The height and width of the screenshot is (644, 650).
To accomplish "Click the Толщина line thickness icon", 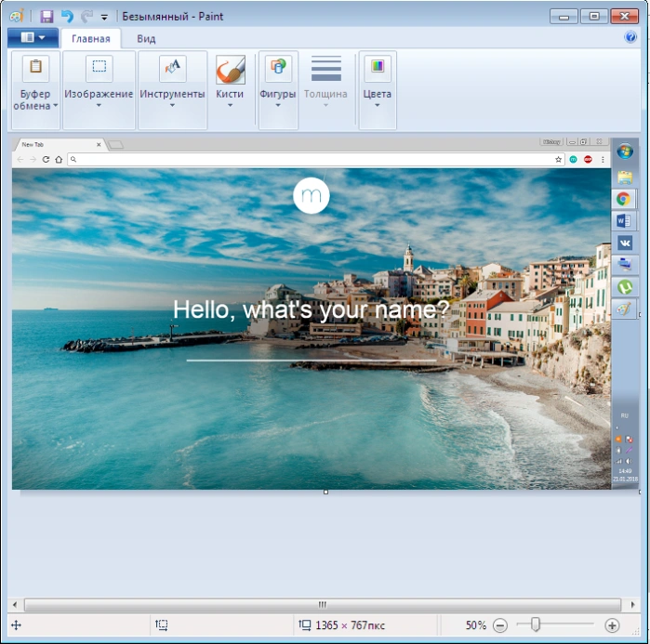I will click(x=326, y=69).
